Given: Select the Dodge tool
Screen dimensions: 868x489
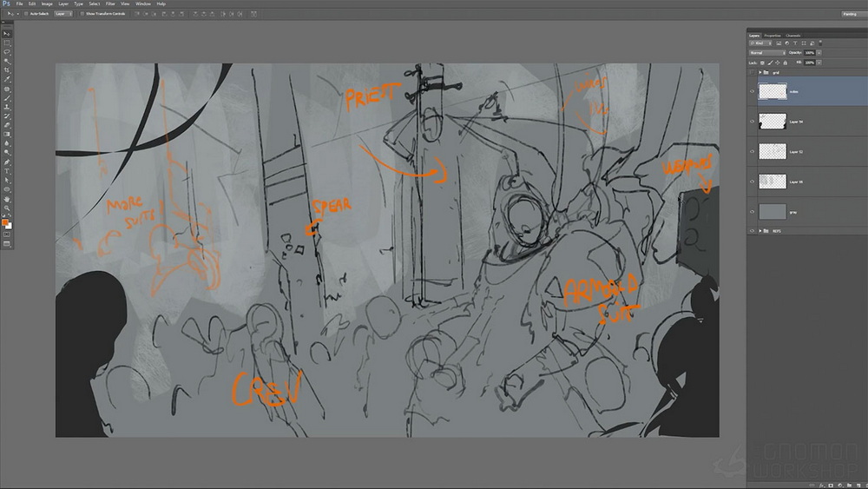Looking at the screenshot, I should [x=7, y=153].
